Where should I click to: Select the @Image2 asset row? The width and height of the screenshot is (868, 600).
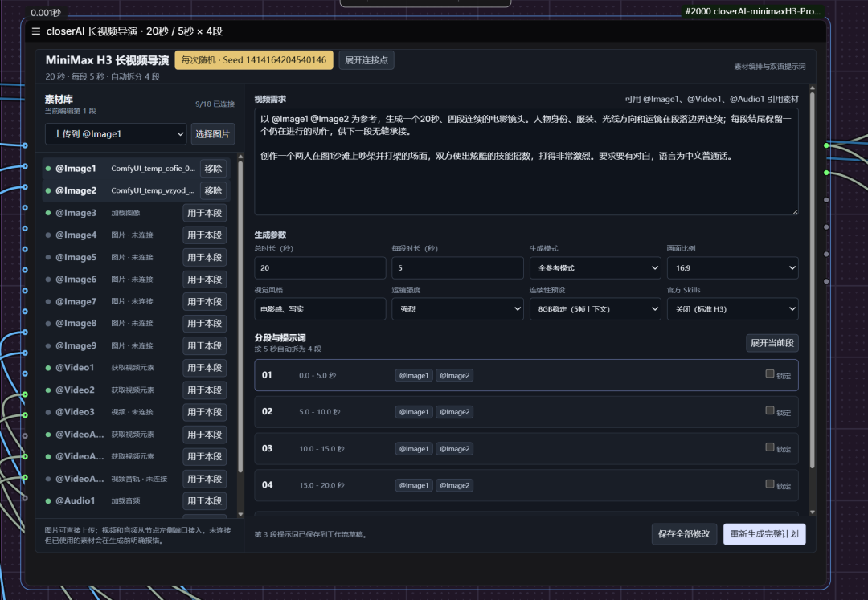point(136,191)
